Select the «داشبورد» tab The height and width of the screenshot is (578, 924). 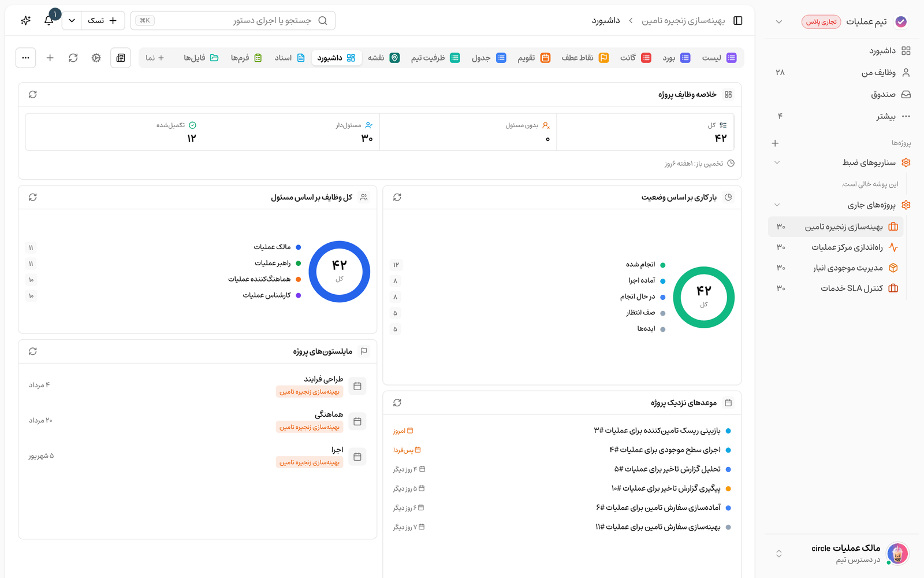click(337, 58)
